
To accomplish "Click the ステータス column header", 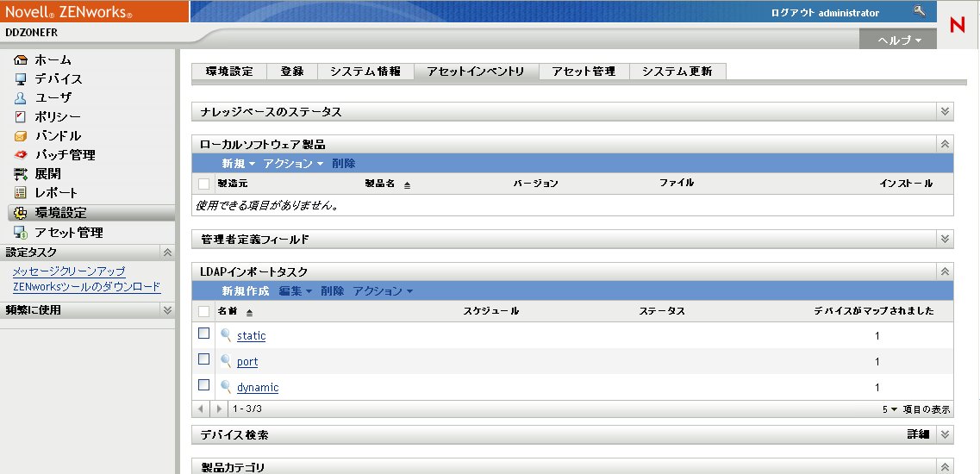I will point(662,311).
